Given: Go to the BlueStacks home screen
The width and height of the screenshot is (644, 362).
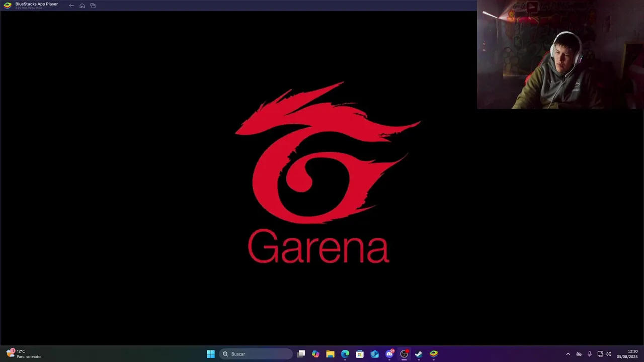Looking at the screenshot, I should 82,6.
